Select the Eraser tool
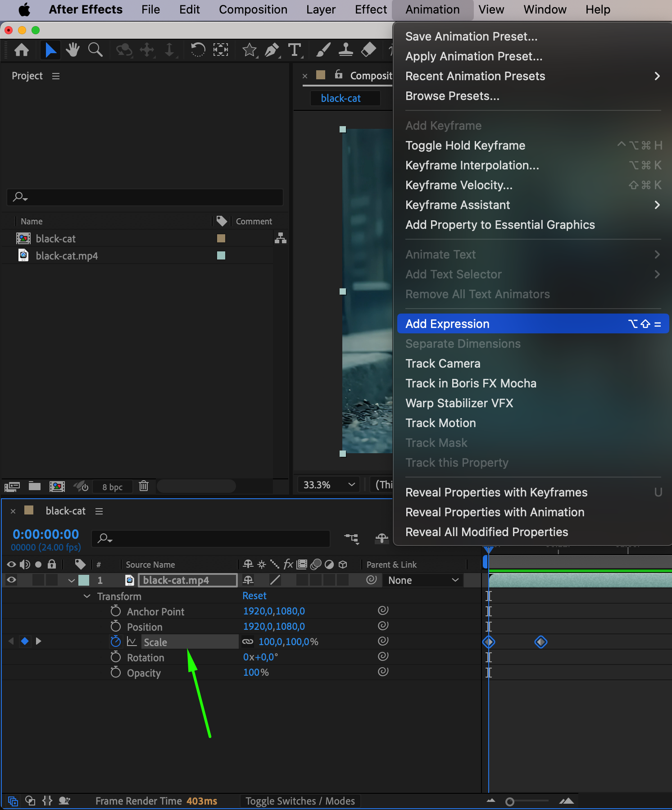The height and width of the screenshot is (810, 672). pos(368,50)
